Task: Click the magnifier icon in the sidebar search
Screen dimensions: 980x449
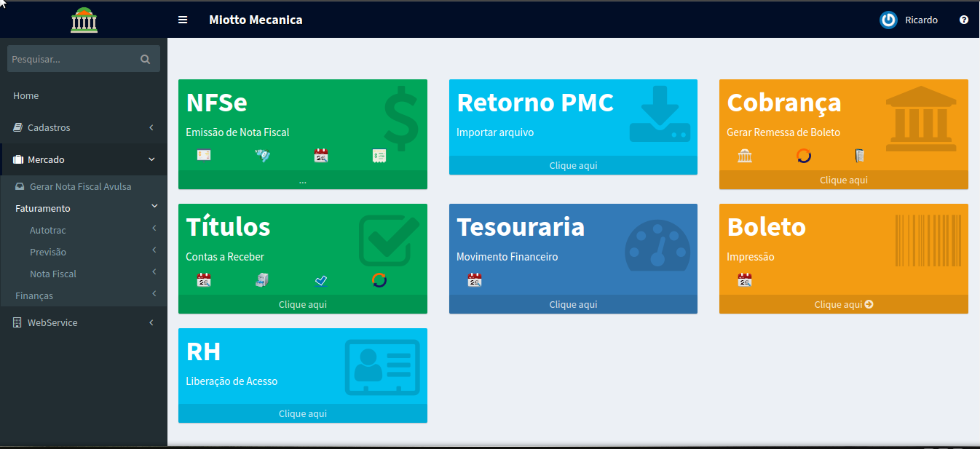Action: [x=146, y=60]
